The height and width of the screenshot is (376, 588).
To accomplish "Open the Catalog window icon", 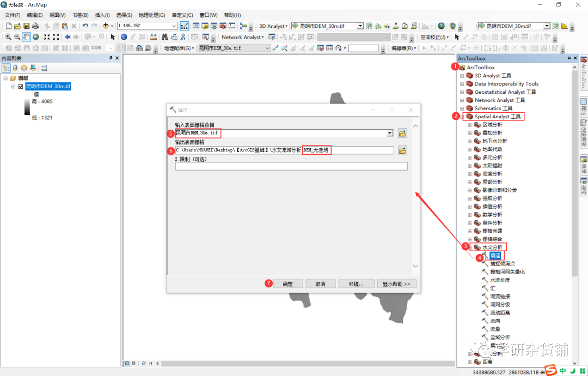I will click(x=205, y=26).
